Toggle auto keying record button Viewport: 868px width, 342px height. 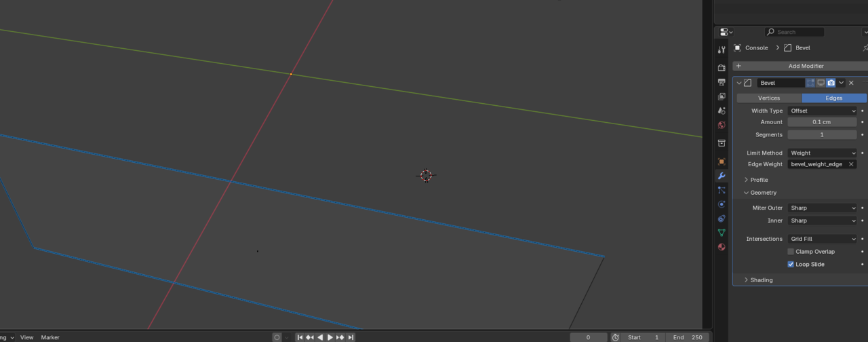277,337
